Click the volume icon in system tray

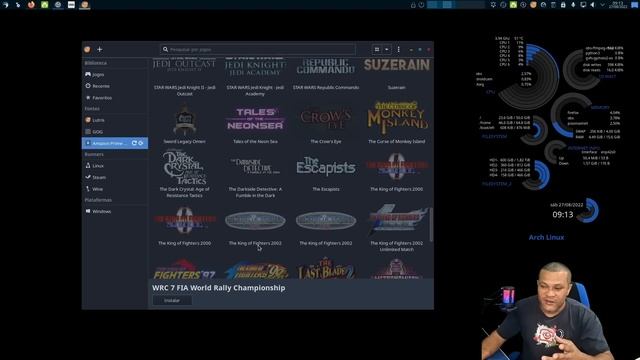pos(593,4)
